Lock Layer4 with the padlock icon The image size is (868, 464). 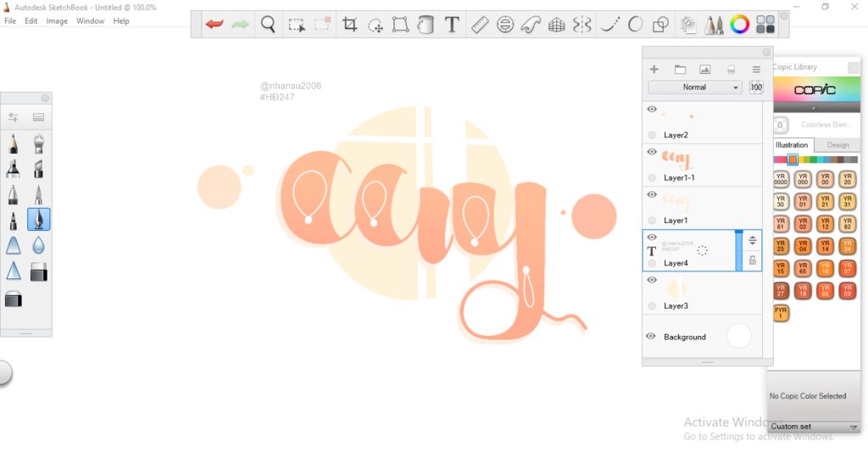point(753,260)
